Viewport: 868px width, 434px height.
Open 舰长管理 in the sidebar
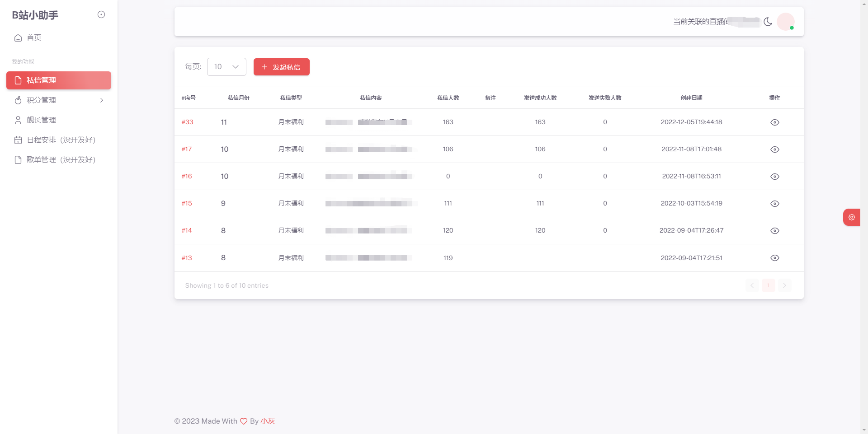pos(59,120)
